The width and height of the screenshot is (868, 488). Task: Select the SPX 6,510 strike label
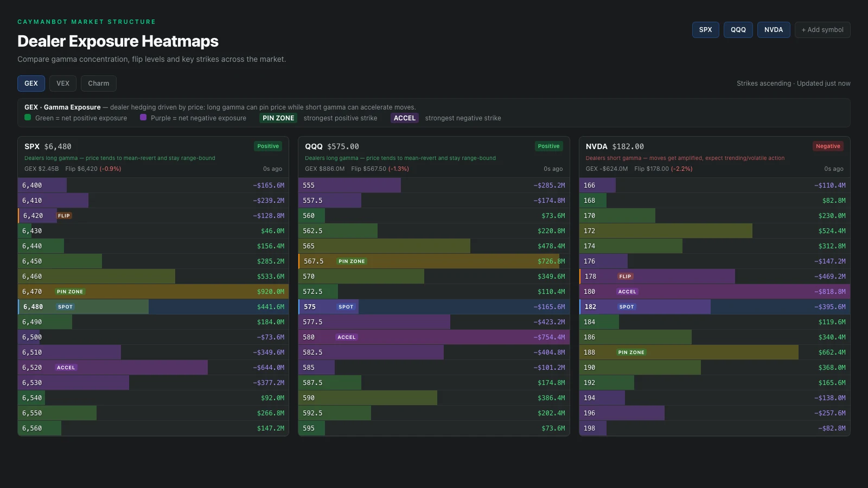32,352
